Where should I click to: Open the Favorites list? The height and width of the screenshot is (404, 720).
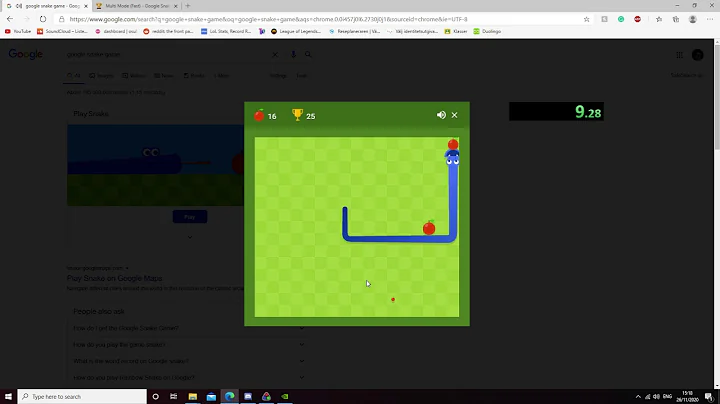coord(659,19)
